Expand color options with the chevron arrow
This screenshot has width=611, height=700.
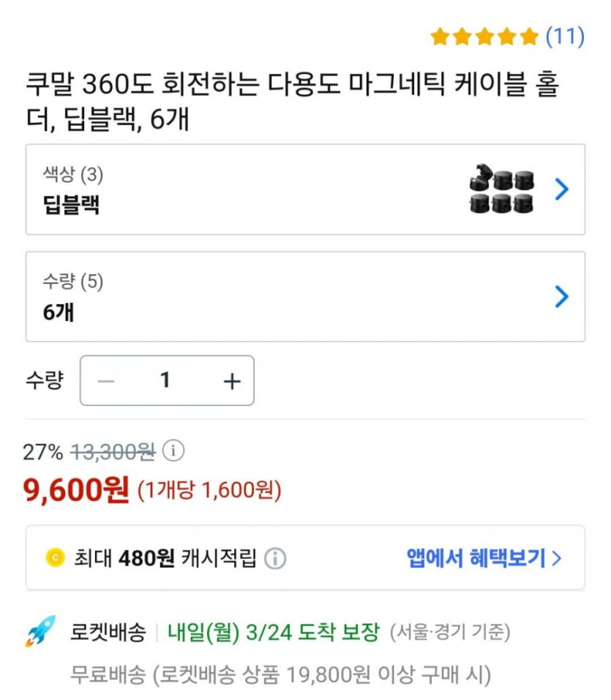(561, 189)
